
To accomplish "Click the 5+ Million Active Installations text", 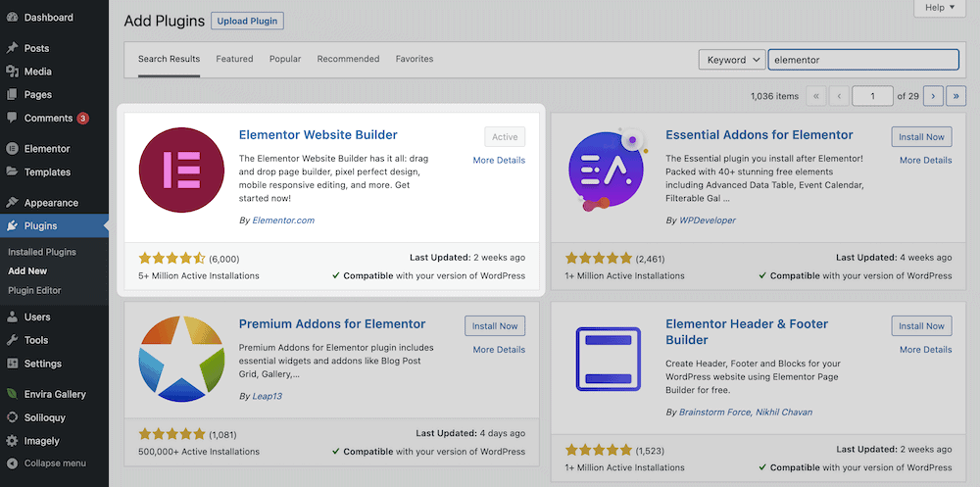I will coord(199,275).
